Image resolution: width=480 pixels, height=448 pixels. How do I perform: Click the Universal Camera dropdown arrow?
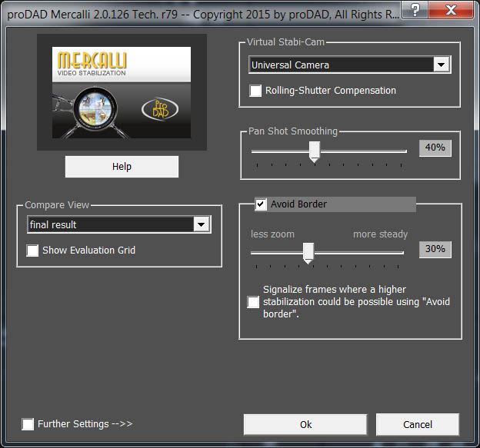(x=441, y=65)
